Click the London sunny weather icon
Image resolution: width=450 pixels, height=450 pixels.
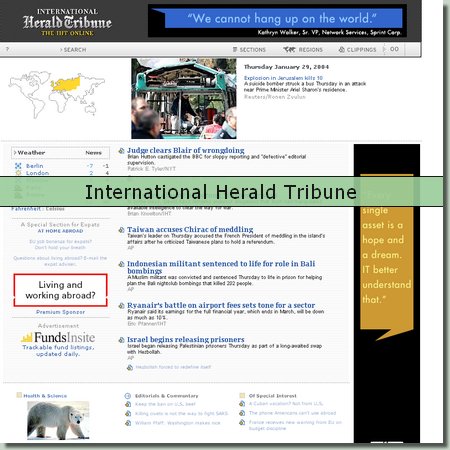point(18,173)
